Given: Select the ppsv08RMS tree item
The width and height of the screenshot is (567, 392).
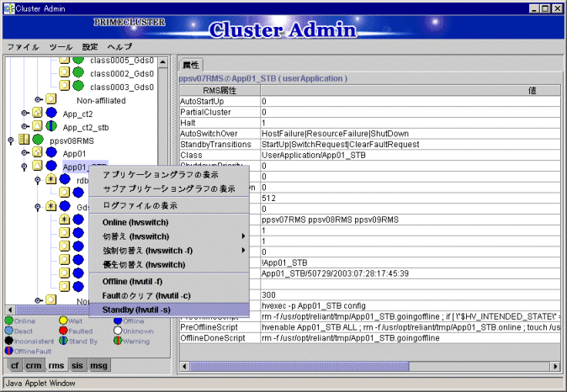Looking at the screenshot, I should click(72, 140).
